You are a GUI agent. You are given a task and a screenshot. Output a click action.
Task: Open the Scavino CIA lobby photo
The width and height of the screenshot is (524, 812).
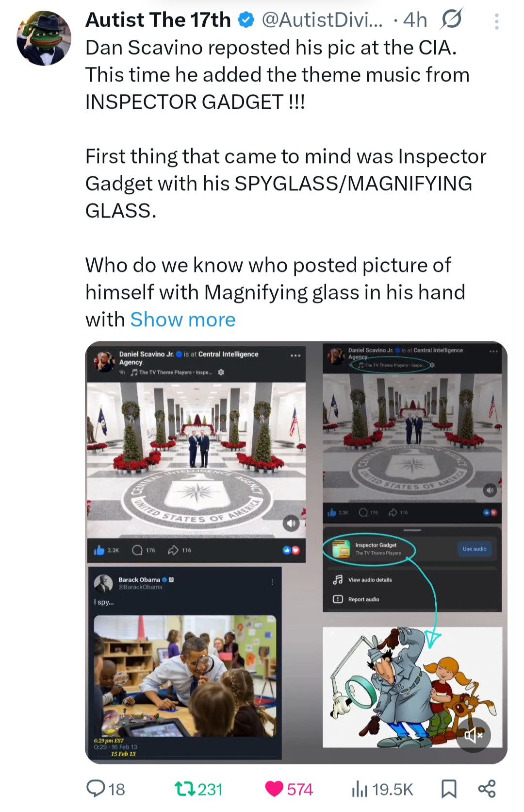(196, 459)
